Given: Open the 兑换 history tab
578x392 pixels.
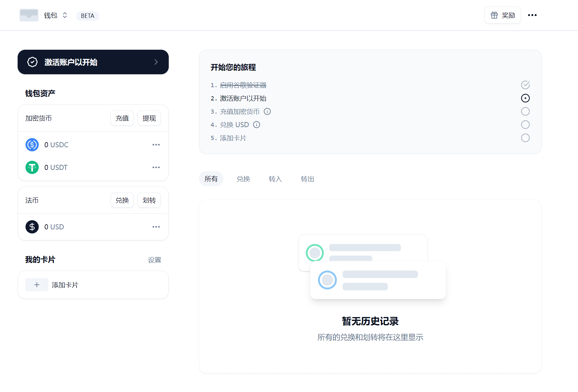Looking at the screenshot, I should (x=243, y=179).
